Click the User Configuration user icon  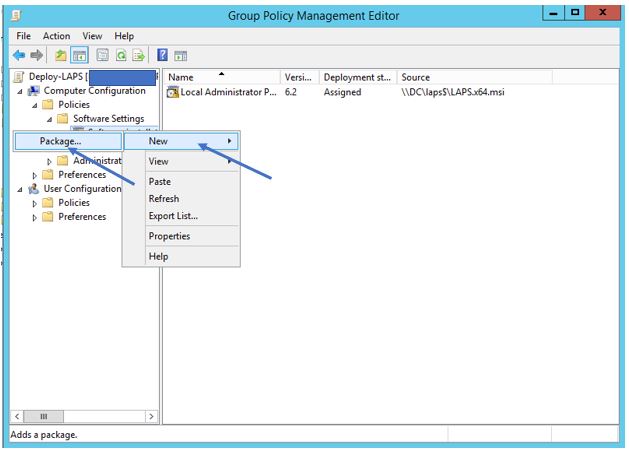pyautogui.click(x=33, y=189)
